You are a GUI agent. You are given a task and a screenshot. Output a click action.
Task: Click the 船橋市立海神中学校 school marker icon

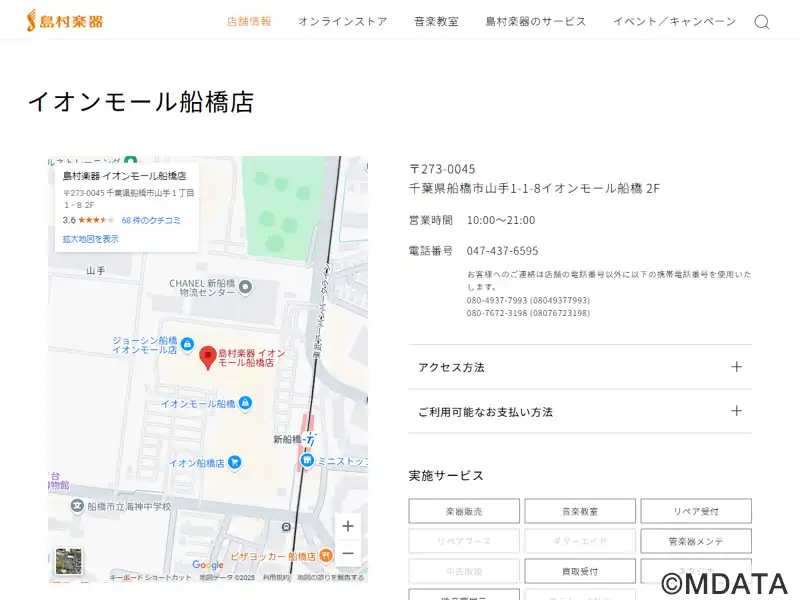point(77,506)
